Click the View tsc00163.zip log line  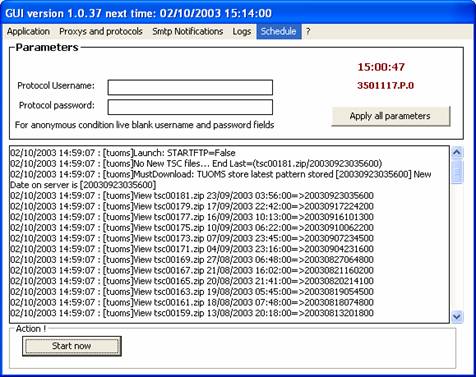(192, 291)
